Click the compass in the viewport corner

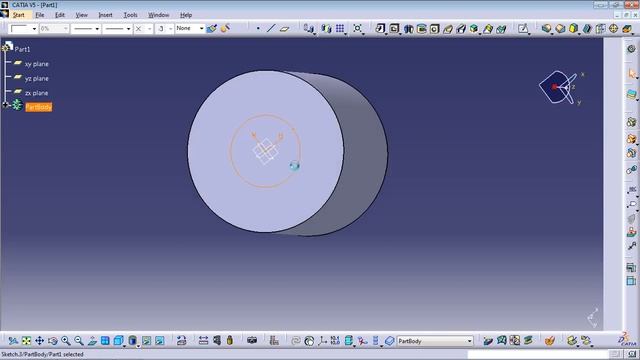tap(560, 87)
